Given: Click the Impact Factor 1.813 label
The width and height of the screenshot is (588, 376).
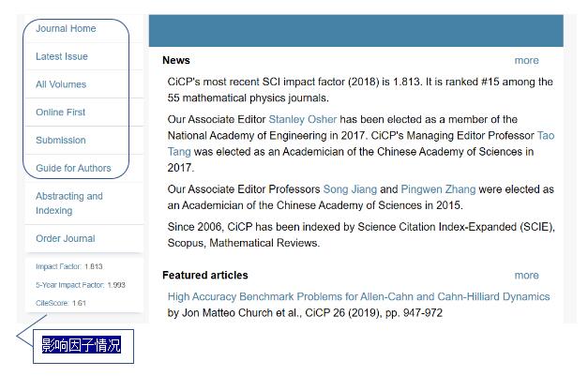Looking at the screenshot, I should click(69, 266).
